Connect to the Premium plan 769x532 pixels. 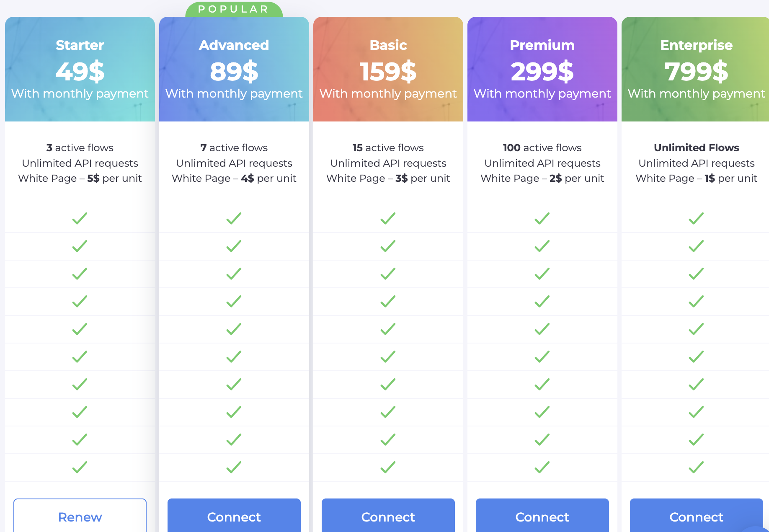click(x=542, y=517)
